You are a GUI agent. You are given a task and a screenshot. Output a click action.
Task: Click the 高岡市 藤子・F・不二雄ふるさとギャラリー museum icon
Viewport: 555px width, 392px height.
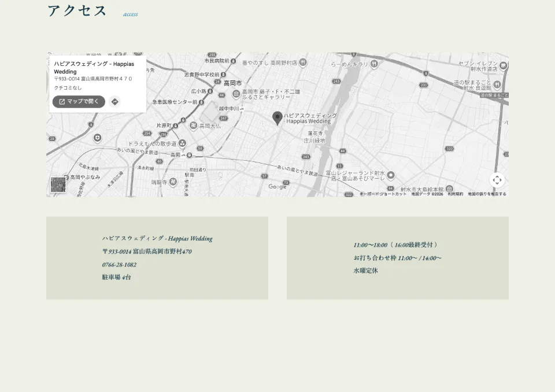pos(236,94)
